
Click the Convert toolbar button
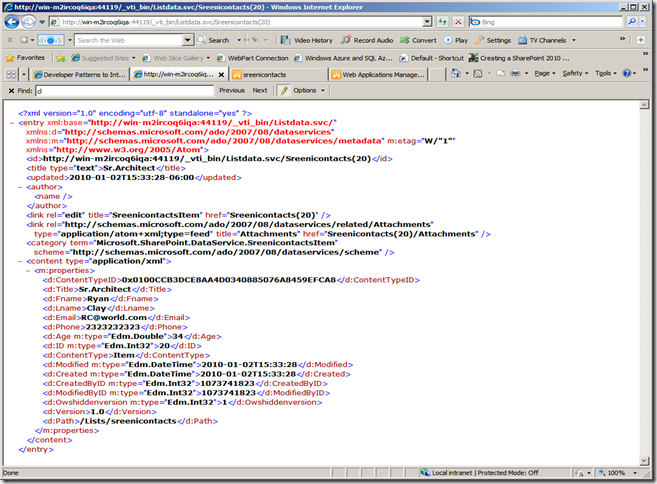418,40
